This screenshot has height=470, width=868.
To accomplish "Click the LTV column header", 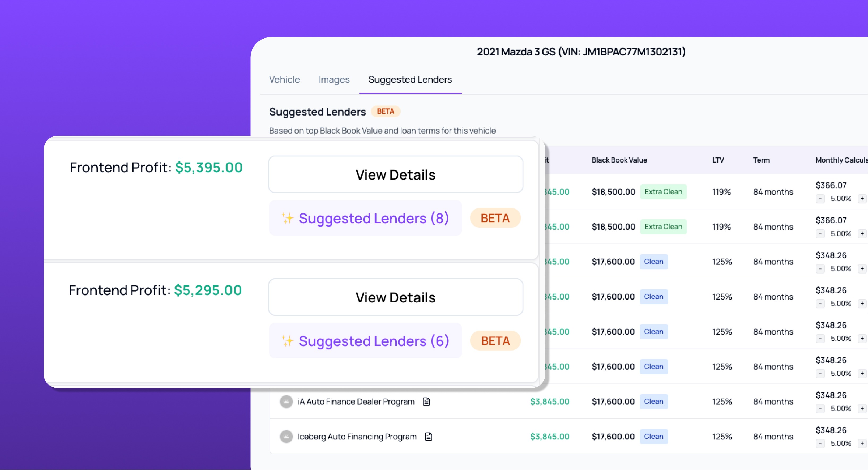I will [718, 160].
